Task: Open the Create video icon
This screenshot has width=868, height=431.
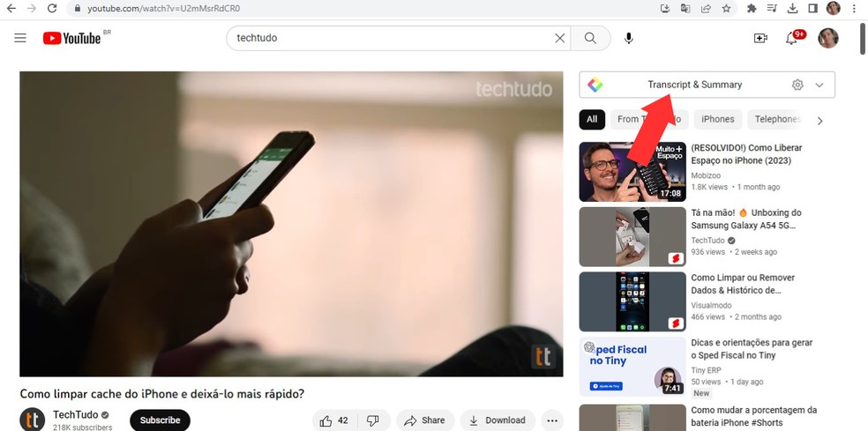Action: (x=760, y=38)
